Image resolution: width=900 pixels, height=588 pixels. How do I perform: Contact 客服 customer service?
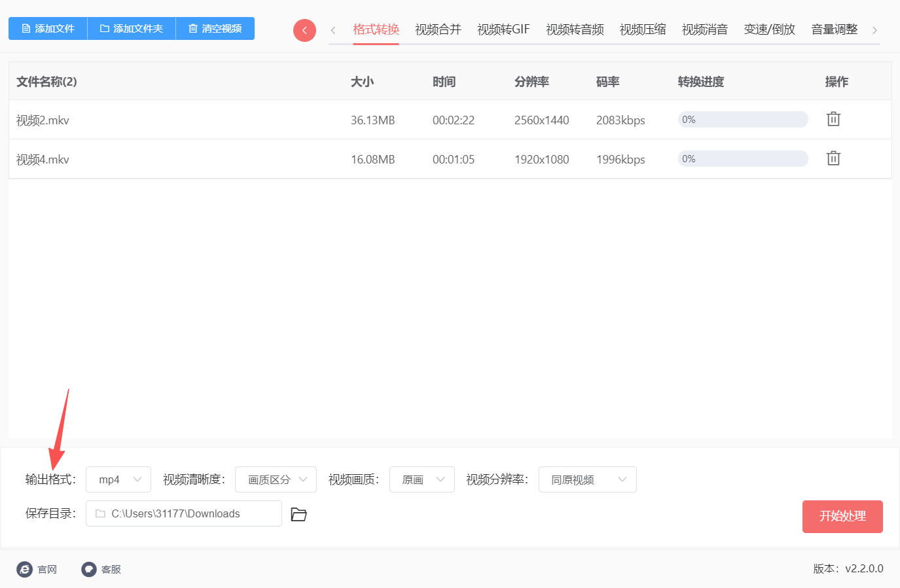click(101, 570)
